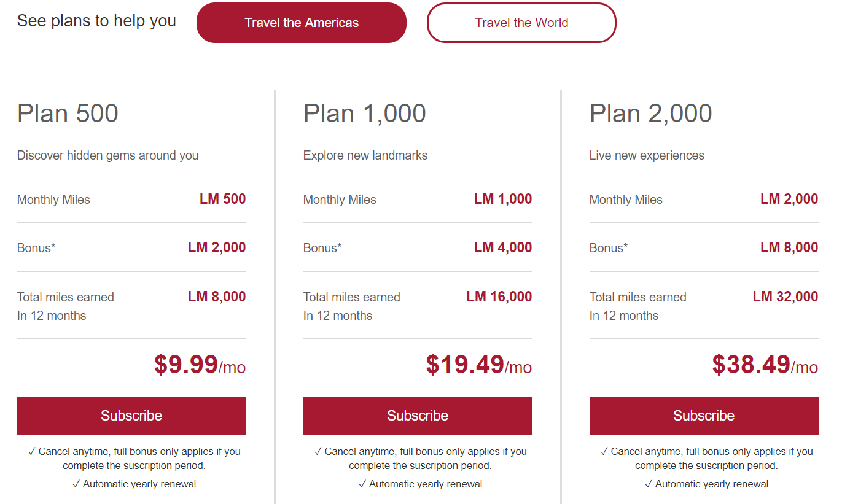Click the LM 8,000 bonus value
Image resolution: width=842 pixels, height=504 pixels.
pos(789,248)
